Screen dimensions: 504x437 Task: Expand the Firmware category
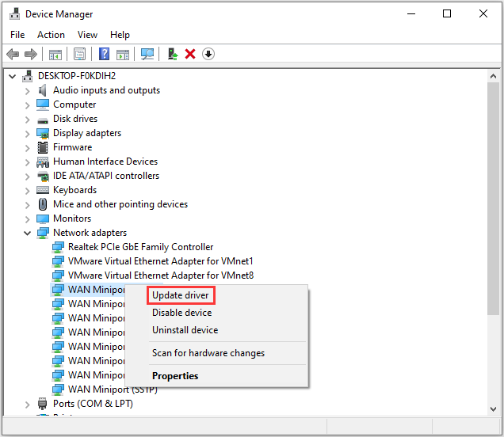28,148
